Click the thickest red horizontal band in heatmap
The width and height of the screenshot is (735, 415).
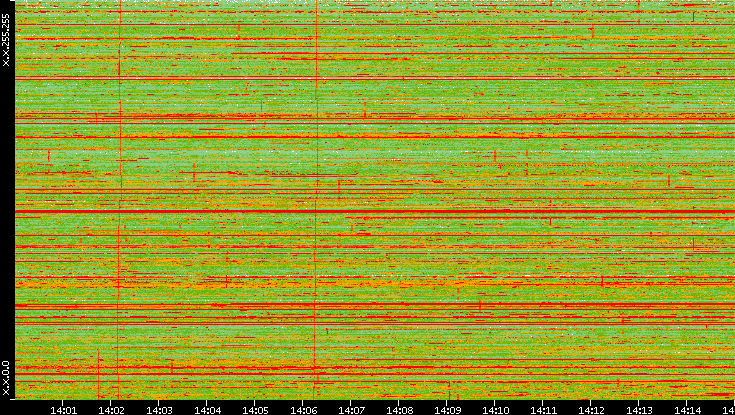375,211
